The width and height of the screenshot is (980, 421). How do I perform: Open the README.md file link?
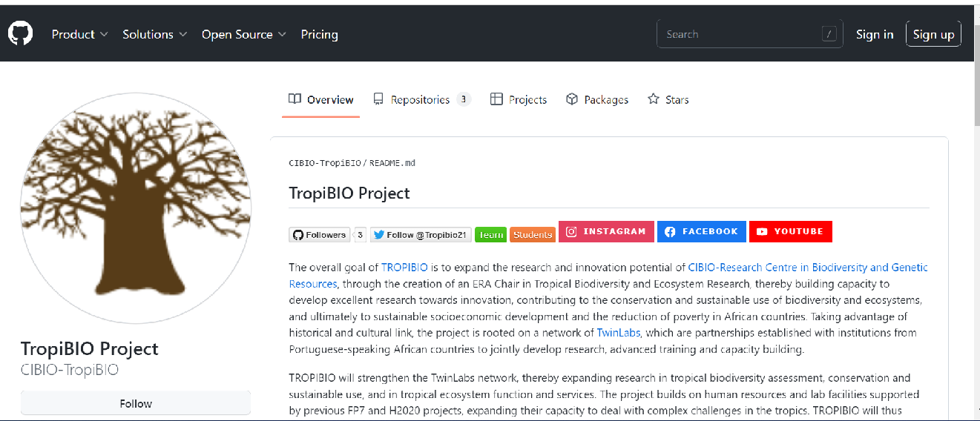click(392, 162)
